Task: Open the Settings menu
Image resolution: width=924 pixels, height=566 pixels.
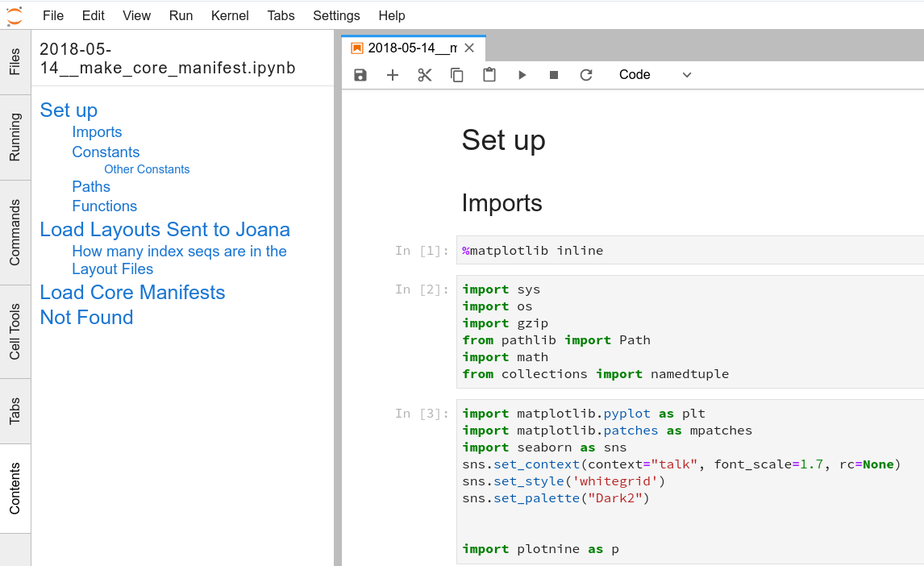Action: click(x=336, y=15)
